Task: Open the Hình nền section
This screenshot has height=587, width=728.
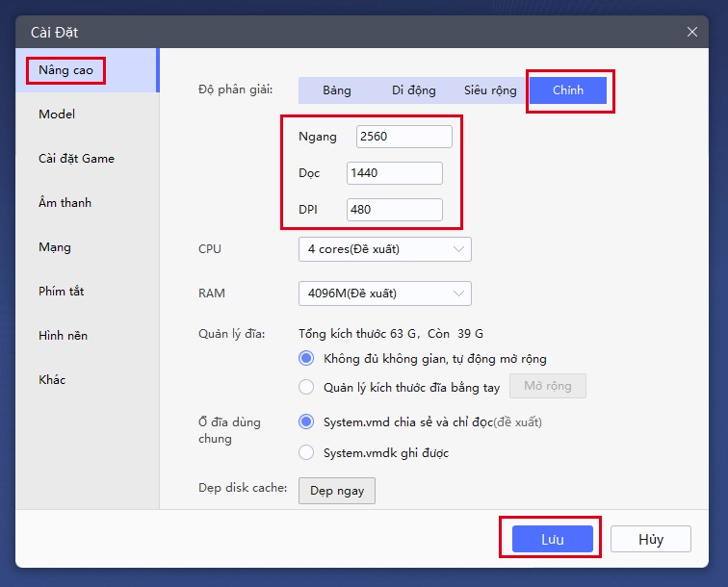Action: click(63, 336)
